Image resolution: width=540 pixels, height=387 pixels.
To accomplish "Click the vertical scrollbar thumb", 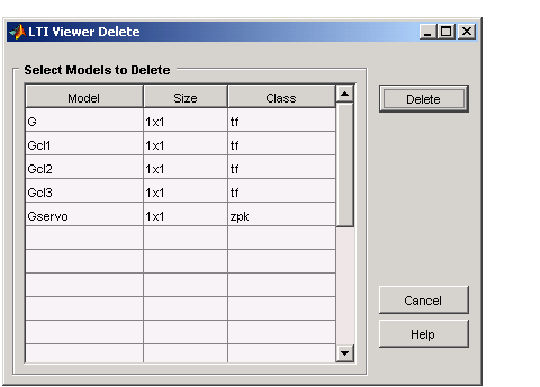I will click(x=345, y=165).
